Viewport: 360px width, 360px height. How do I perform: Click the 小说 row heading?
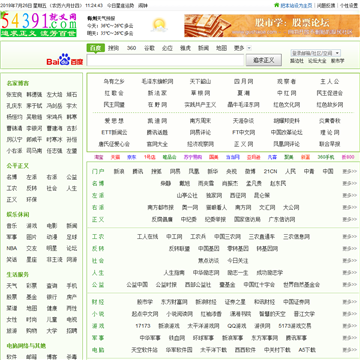[x=98, y=314]
